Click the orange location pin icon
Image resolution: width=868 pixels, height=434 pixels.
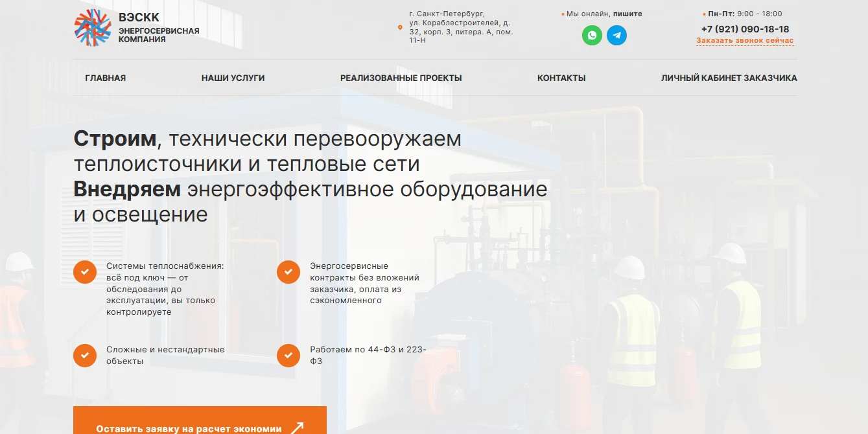[x=400, y=27]
